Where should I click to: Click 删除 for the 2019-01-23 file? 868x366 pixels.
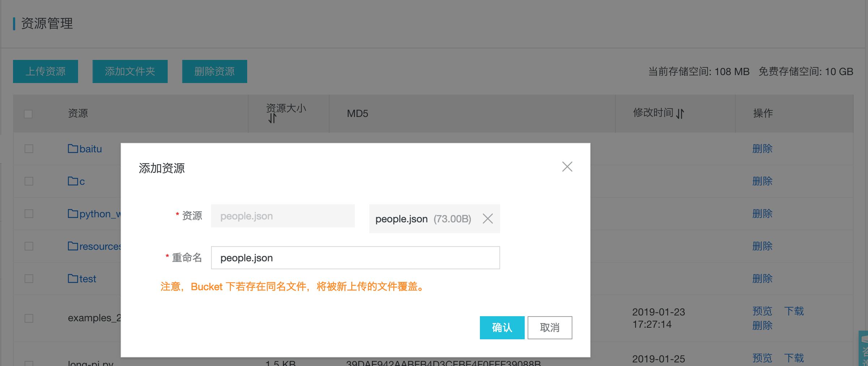pyautogui.click(x=762, y=326)
